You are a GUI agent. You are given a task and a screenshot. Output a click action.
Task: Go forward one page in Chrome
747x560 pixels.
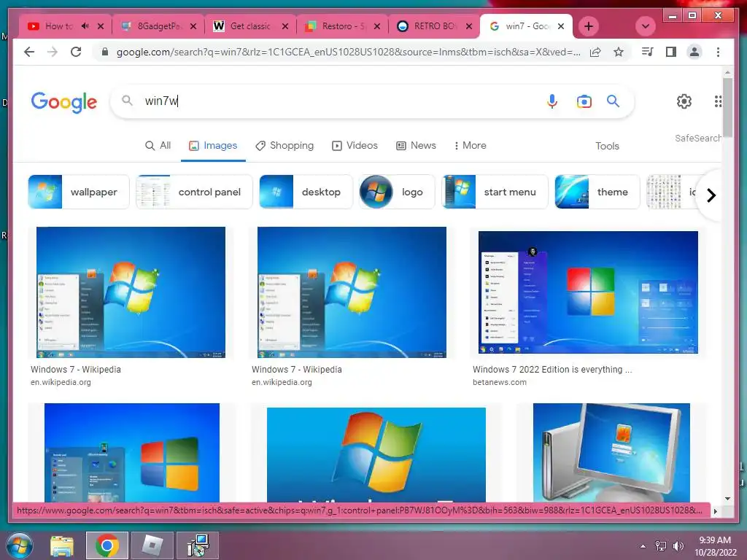pos(53,52)
